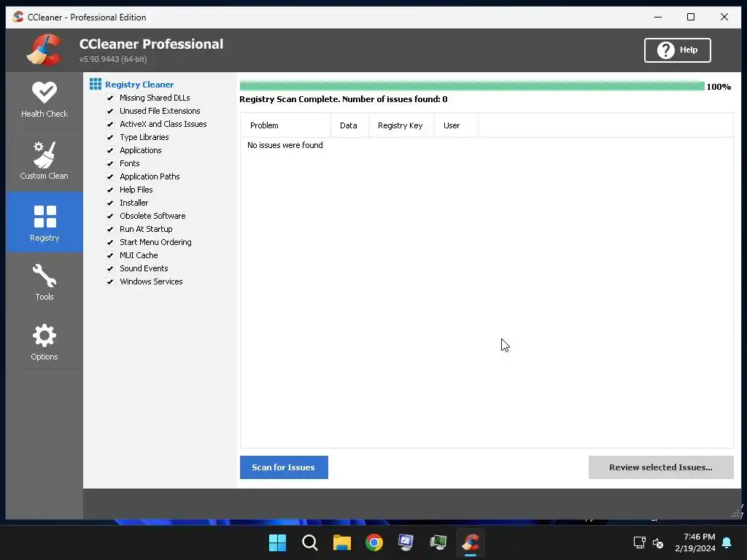Toggle Type Libraries checkbox
747x560 pixels.
pyautogui.click(x=110, y=137)
